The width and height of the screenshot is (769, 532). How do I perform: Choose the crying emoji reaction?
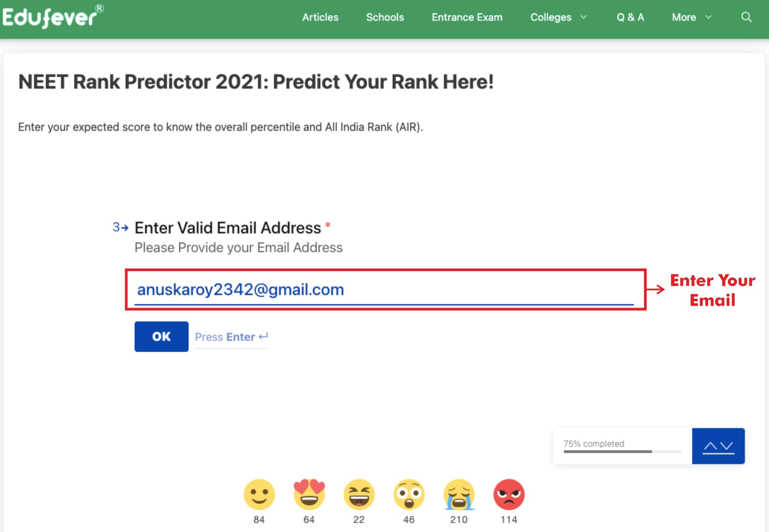[459, 495]
